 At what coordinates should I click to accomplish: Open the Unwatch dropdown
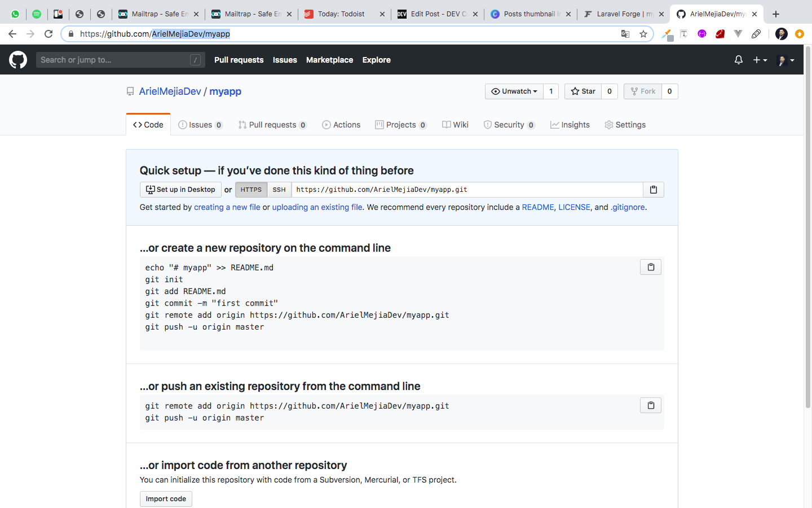tap(514, 91)
